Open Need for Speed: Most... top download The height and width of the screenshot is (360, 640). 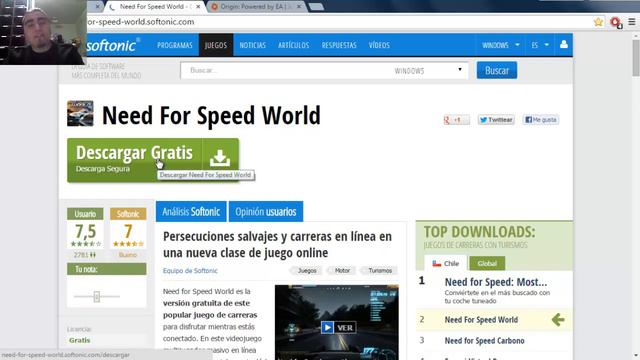pos(496,282)
